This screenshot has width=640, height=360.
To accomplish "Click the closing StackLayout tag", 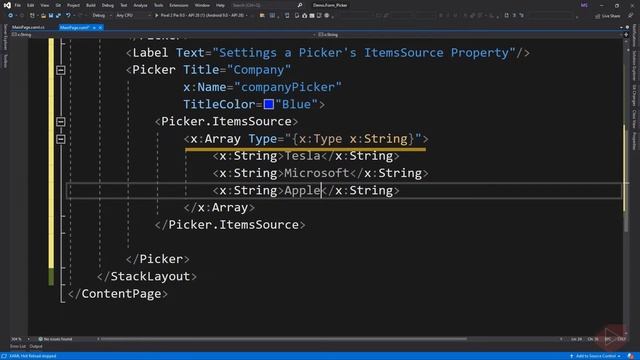I will click(147, 276).
